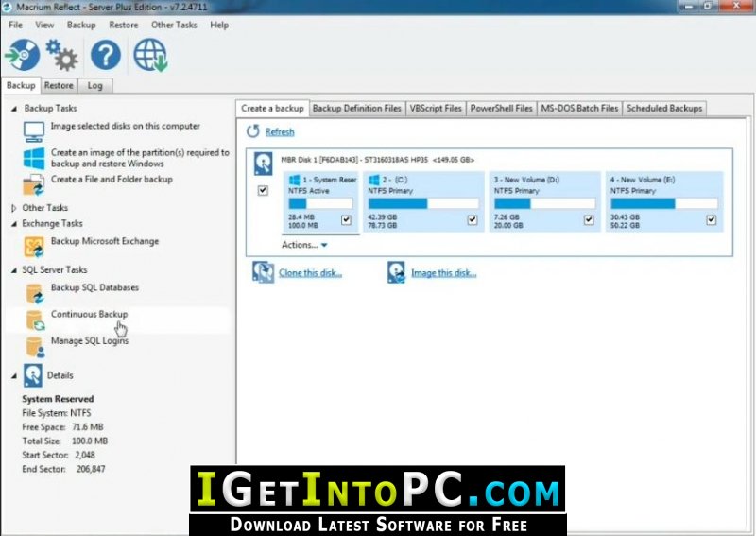
Task: Uncheck the System Reserved partition checkbox
Action: point(346,220)
